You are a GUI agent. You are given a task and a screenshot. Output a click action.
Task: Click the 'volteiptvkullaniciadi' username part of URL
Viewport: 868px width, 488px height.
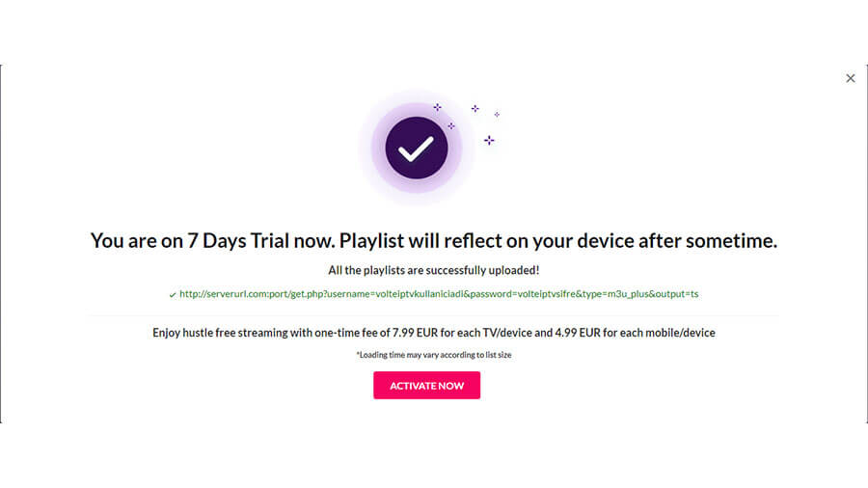click(420, 294)
